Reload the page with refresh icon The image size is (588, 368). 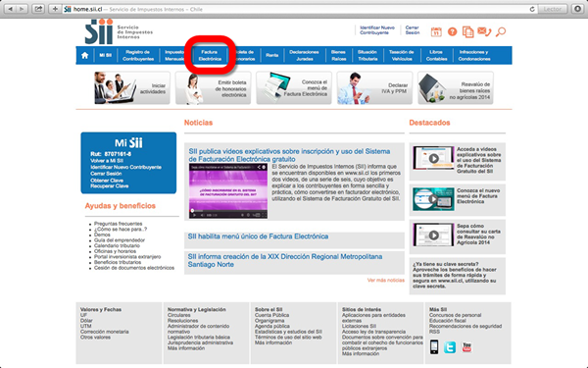pos(532,9)
